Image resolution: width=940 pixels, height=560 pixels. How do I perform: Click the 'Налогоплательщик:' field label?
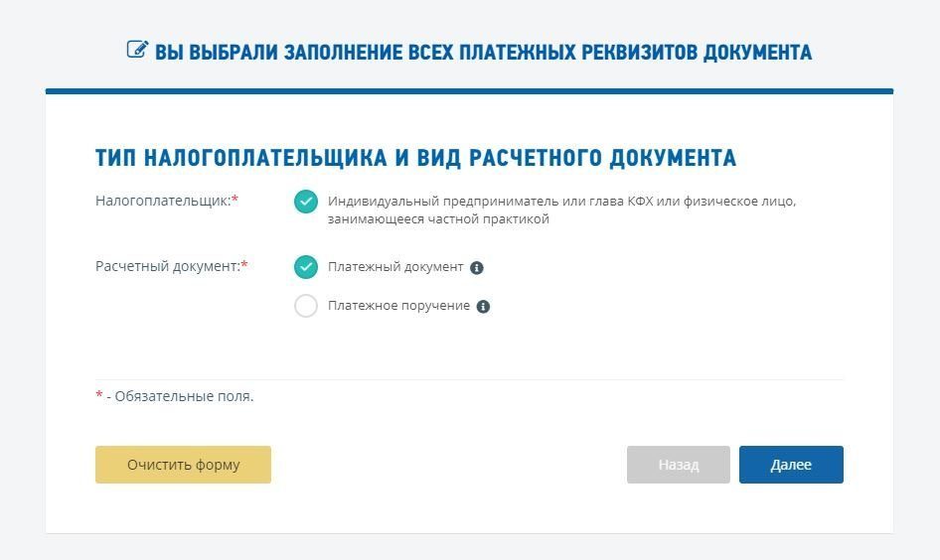click(163, 201)
